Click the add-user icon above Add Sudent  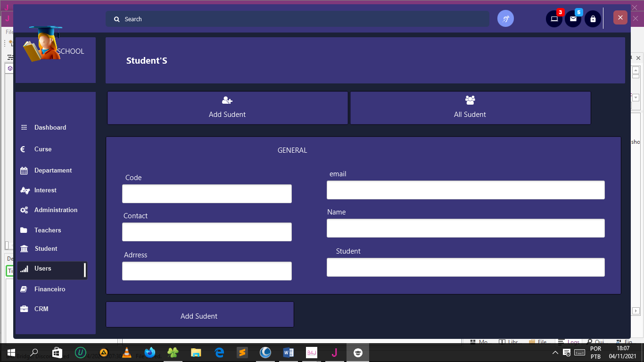click(x=227, y=100)
